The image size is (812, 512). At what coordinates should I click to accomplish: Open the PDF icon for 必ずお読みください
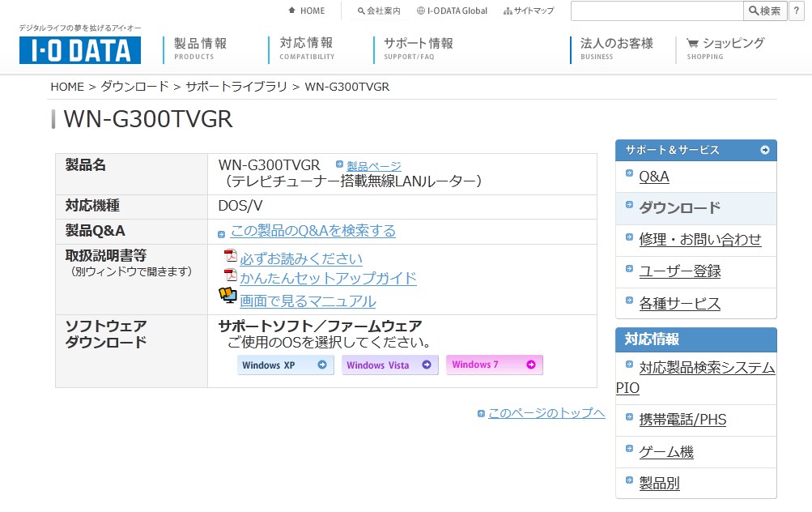click(x=231, y=258)
